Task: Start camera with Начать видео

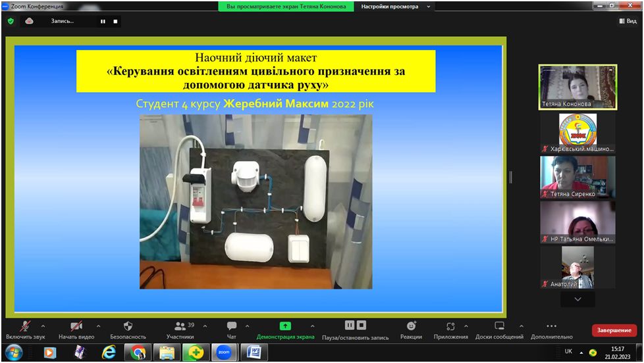Action: point(76,330)
